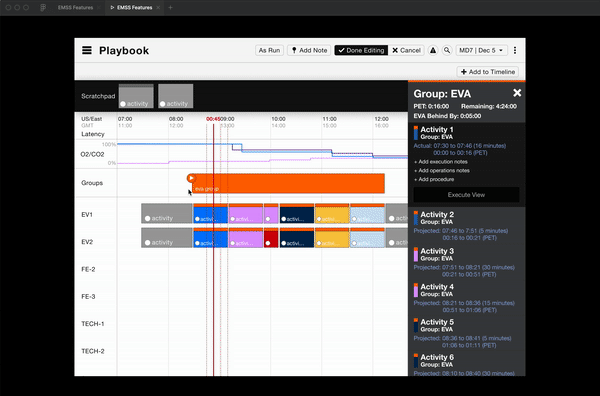Click the Add to Timeline button
This screenshot has height=396, width=600.
point(488,72)
